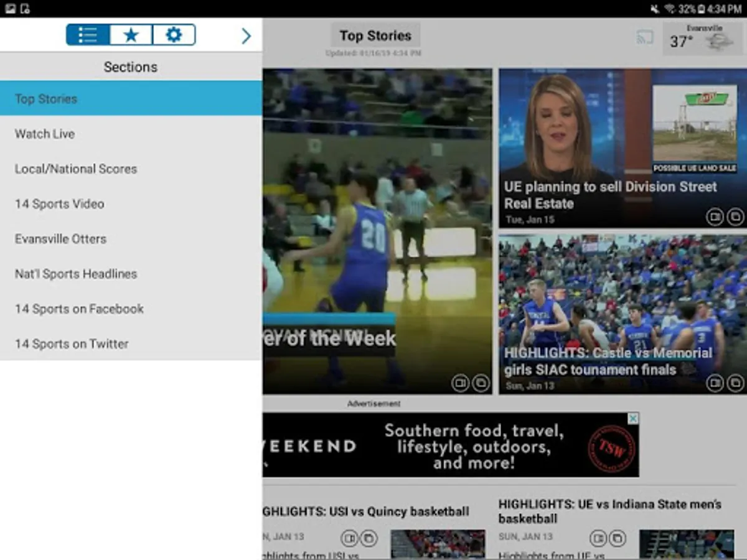
Task: Open HIGHLIGHTS: USI vs Quincy basketball
Action: (x=366, y=511)
